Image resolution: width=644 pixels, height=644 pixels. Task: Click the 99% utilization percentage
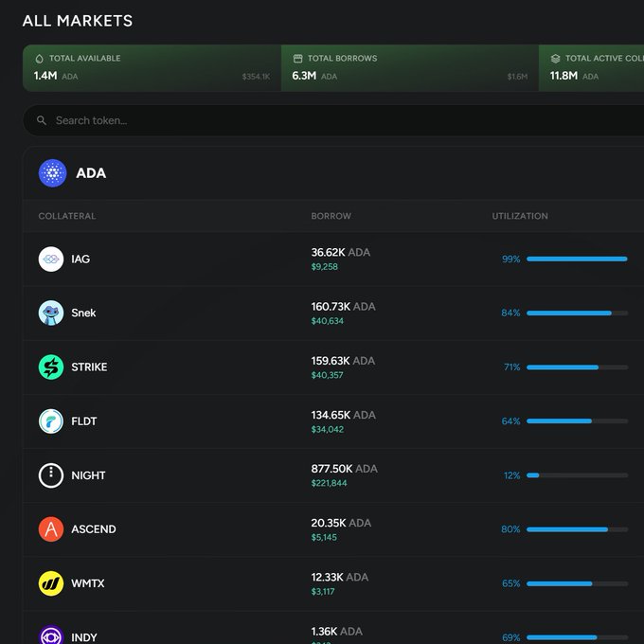point(510,259)
